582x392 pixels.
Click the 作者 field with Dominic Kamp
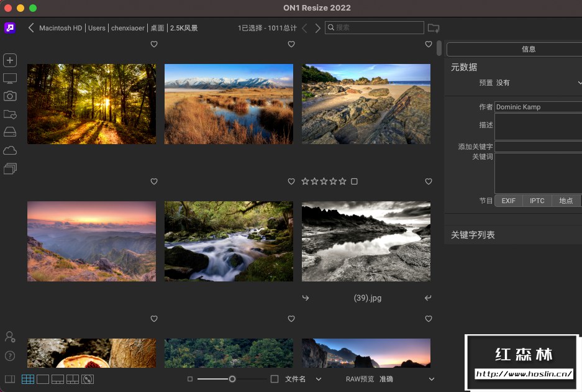coord(538,107)
